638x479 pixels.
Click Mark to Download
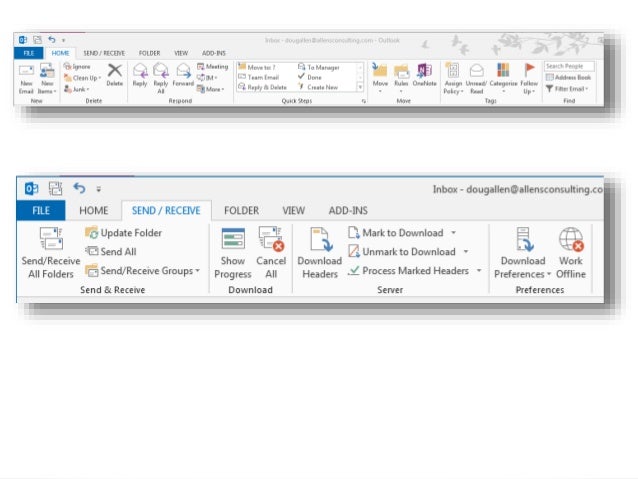396,233
